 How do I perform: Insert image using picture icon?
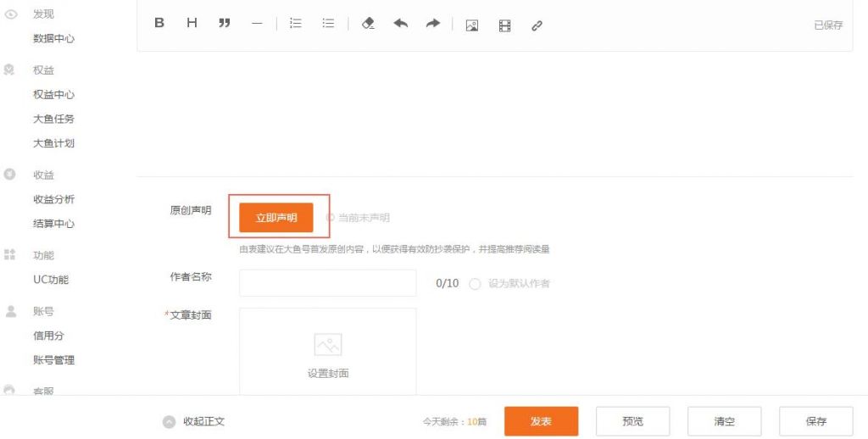[471, 25]
